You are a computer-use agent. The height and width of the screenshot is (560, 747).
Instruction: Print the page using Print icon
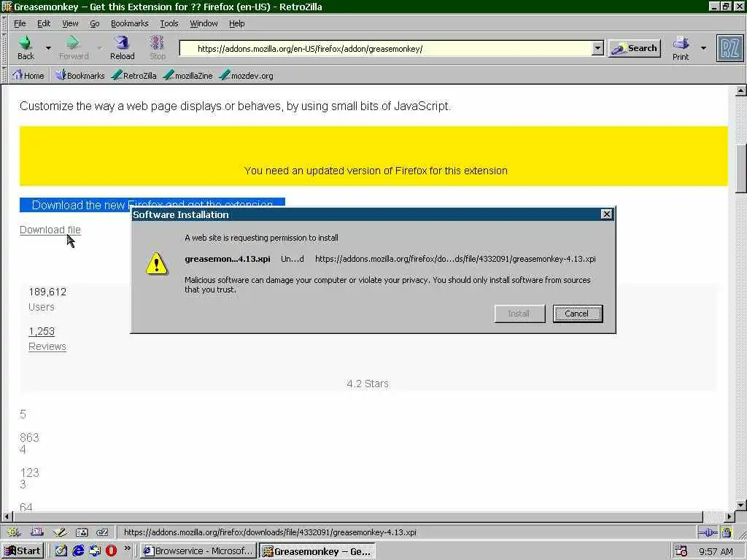(681, 48)
